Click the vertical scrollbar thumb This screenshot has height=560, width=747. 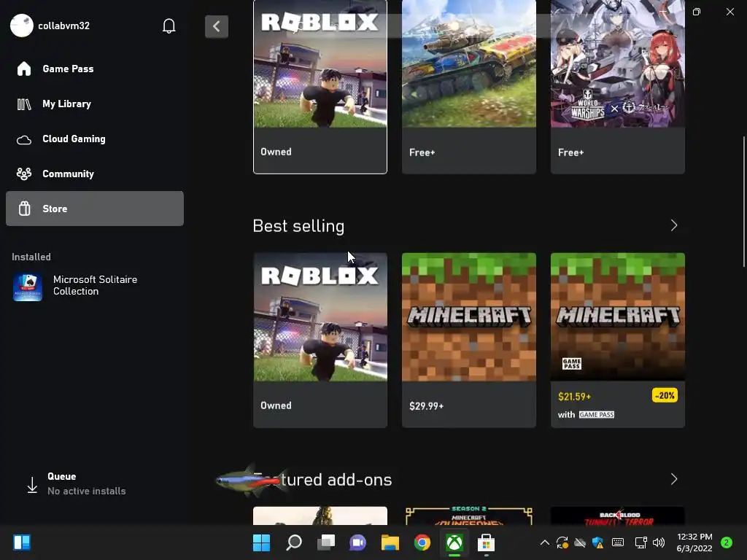click(743, 201)
